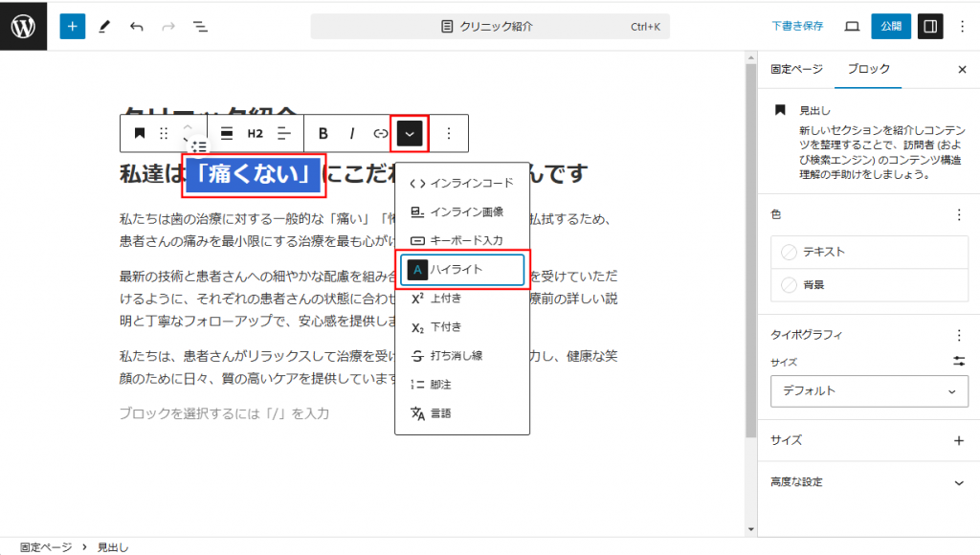Screen dimensions: 980x555
Task: Toggle the settings sidebar panel button
Action: tap(929, 27)
